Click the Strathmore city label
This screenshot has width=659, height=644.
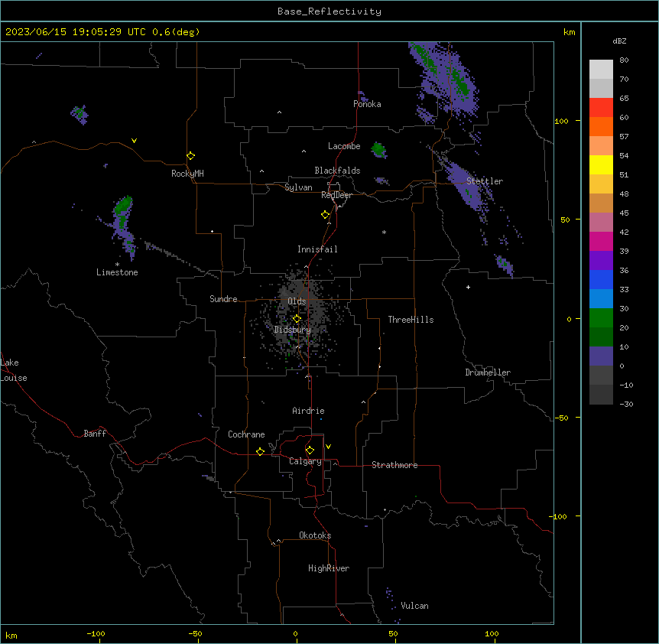(x=394, y=465)
